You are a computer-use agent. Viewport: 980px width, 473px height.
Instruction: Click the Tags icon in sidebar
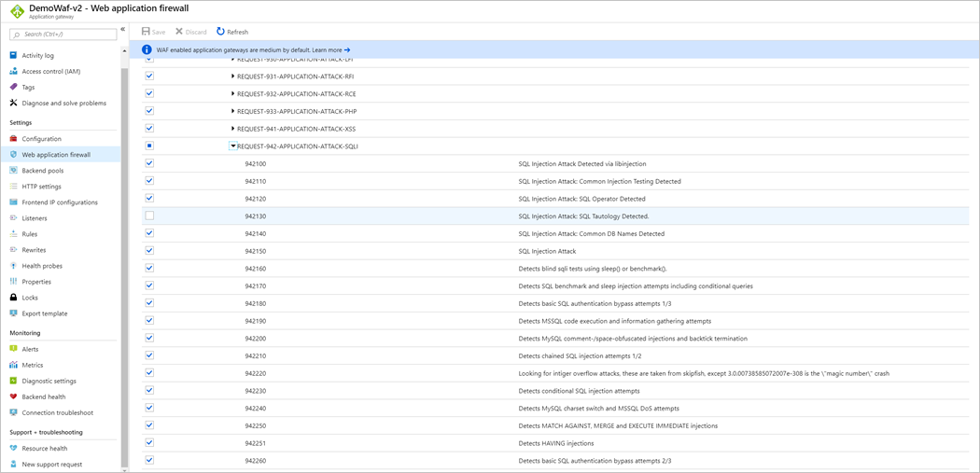[13, 87]
